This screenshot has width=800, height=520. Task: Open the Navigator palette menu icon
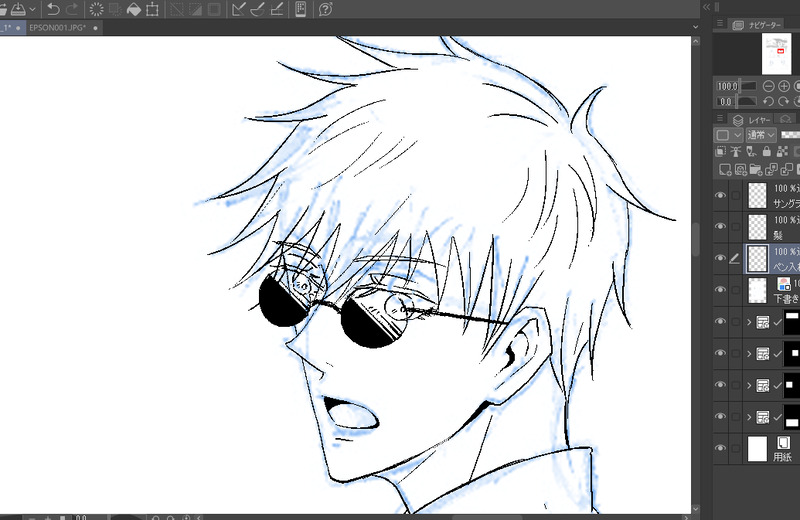pos(720,23)
